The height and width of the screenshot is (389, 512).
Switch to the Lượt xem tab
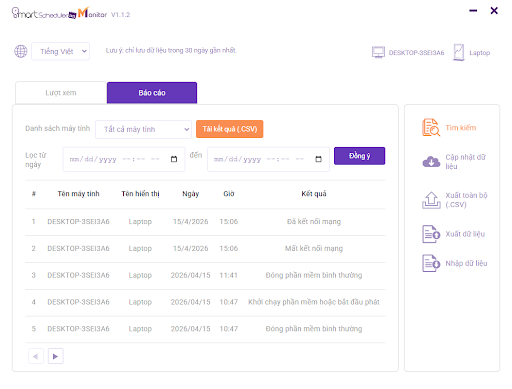click(x=61, y=93)
